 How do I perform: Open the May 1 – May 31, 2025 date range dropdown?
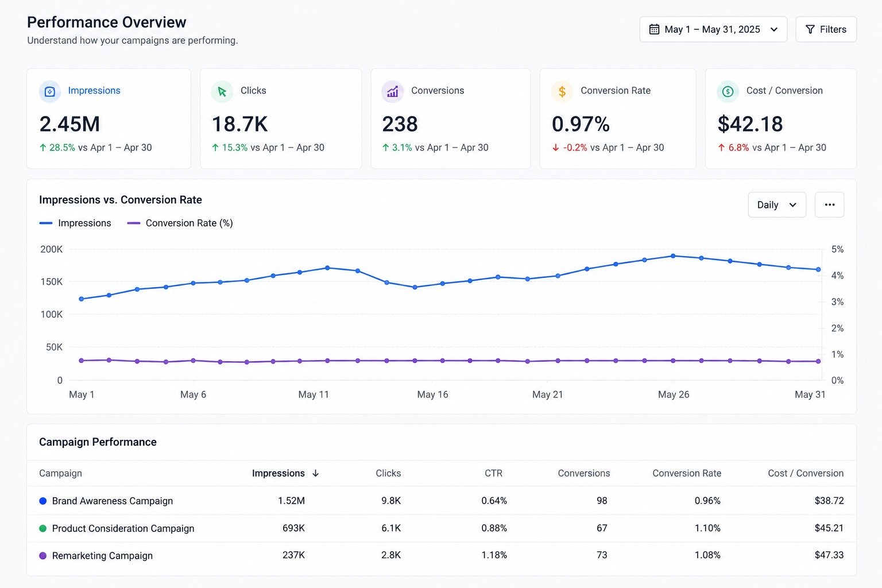pos(713,29)
